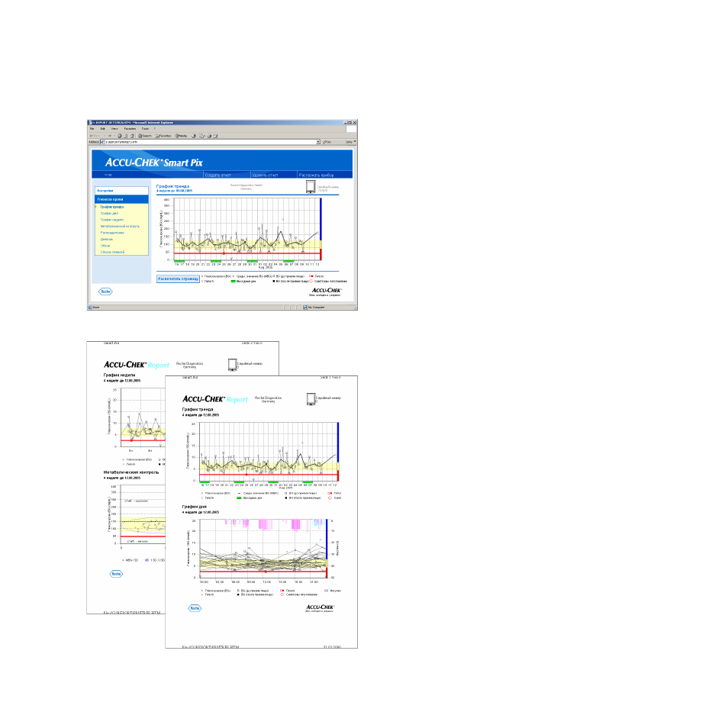Click Roche logo on back report page

coord(116,574)
